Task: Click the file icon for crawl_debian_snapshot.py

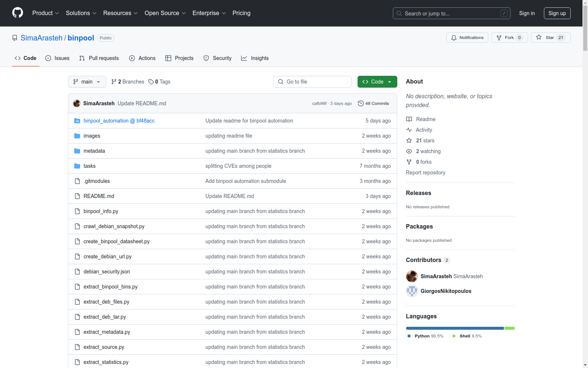Action: pyautogui.click(x=77, y=226)
